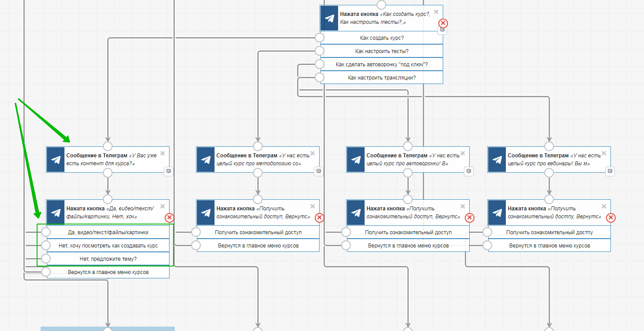The height and width of the screenshot is (331, 644).
Task: Click red error icon on "Как создать курс?" node
Action: (443, 23)
